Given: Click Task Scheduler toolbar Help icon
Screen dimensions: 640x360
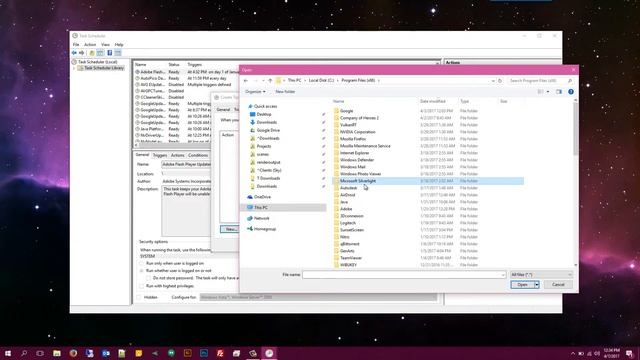Looking at the screenshot, I should 109,53.
